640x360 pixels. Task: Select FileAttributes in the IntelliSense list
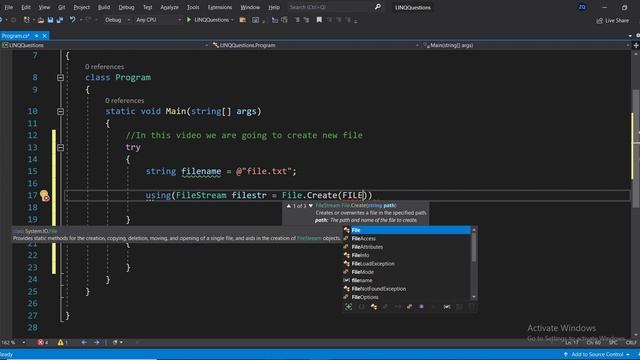(x=407, y=247)
